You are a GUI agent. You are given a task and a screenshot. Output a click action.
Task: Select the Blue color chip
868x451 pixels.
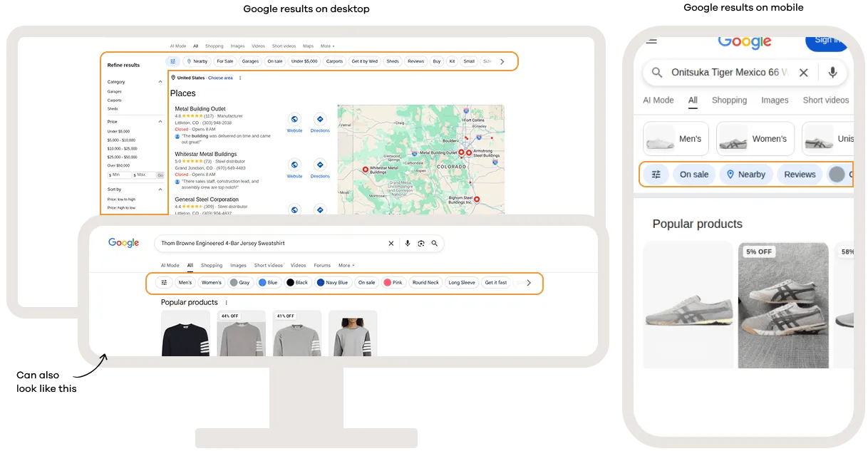(269, 282)
